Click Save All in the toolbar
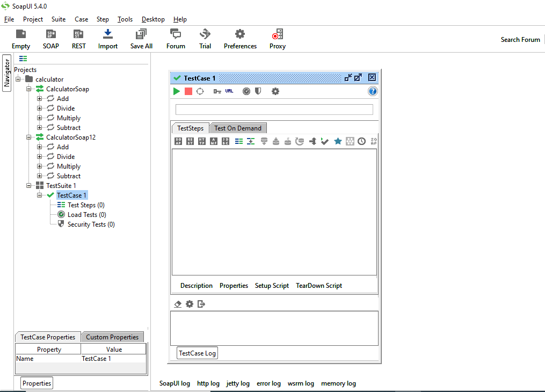The width and height of the screenshot is (545, 392). pyautogui.click(x=141, y=39)
